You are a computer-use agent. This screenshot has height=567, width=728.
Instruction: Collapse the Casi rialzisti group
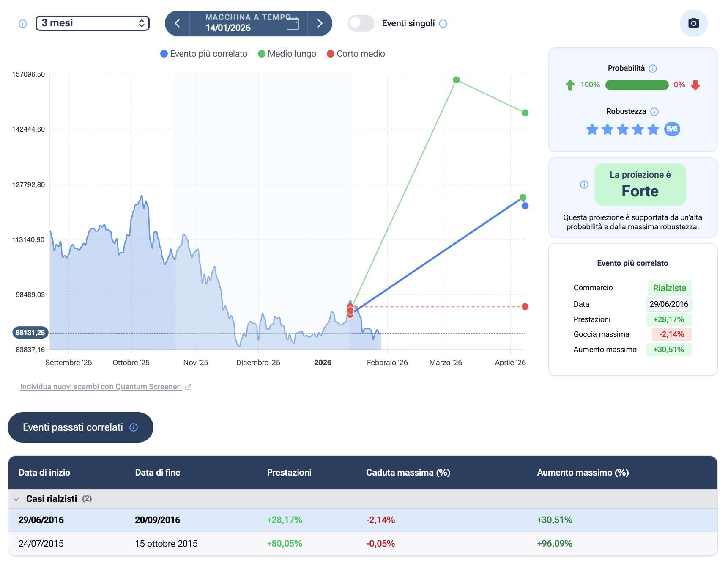pyautogui.click(x=16, y=499)
